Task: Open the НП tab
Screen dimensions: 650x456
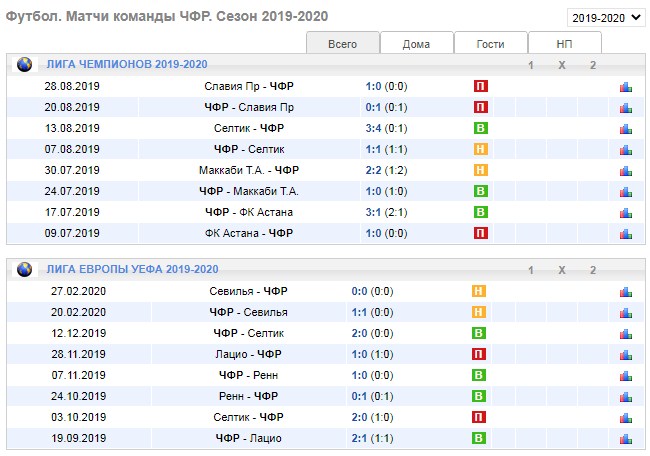Action: coord(565,43)
